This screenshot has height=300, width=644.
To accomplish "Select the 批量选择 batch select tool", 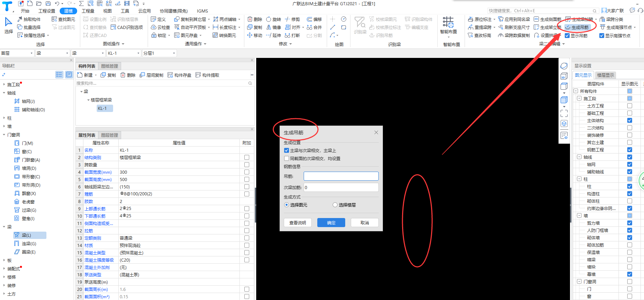I will click(29, 27).
